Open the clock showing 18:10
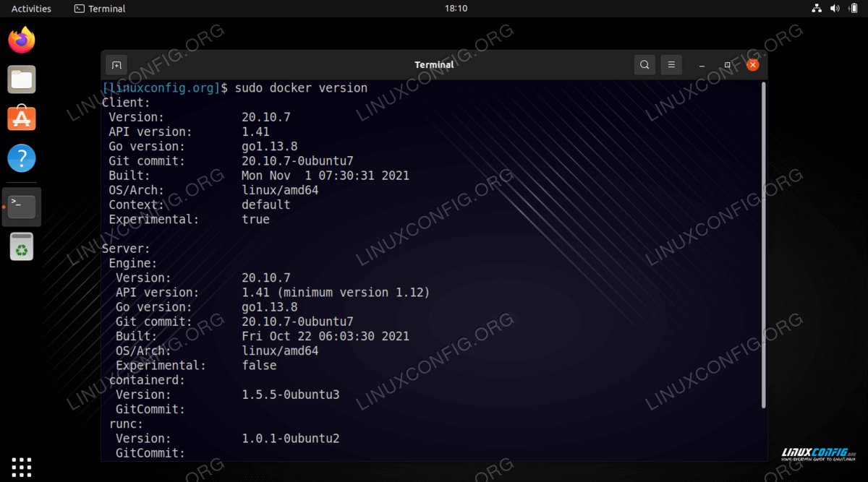868x482 pixels. [456, 9]
